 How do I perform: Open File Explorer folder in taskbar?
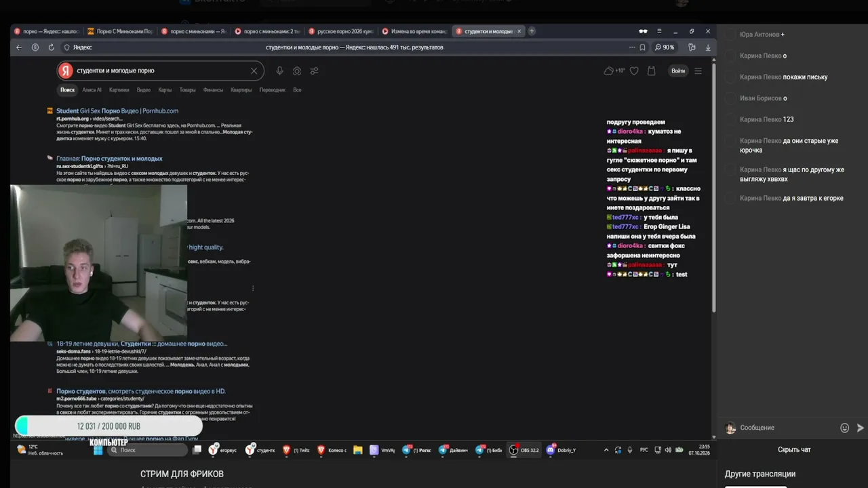point(358,450)
